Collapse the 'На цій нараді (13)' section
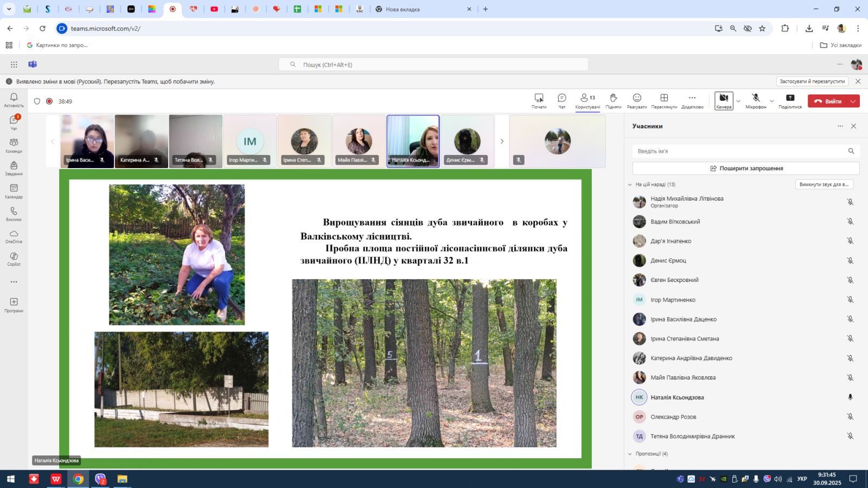The image size is (868, 488). pyautogui.click(x=630, y=184)
